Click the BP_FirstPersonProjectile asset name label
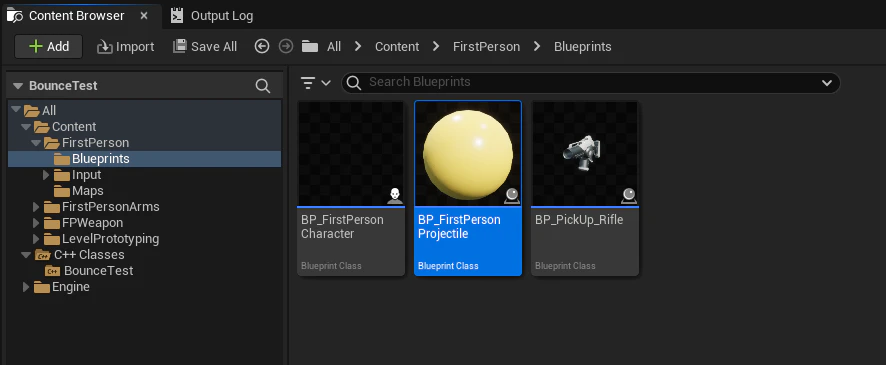The image size is (886, 365). coord(459,227)
